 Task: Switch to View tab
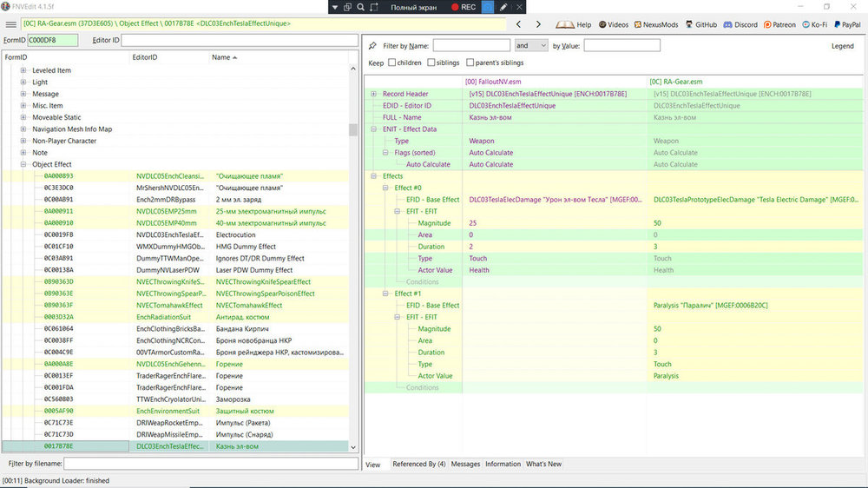point(373,465)
